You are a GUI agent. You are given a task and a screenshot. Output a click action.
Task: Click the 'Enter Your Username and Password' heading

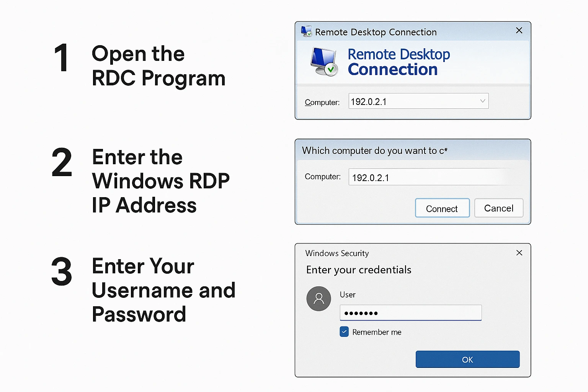(163, 290)
